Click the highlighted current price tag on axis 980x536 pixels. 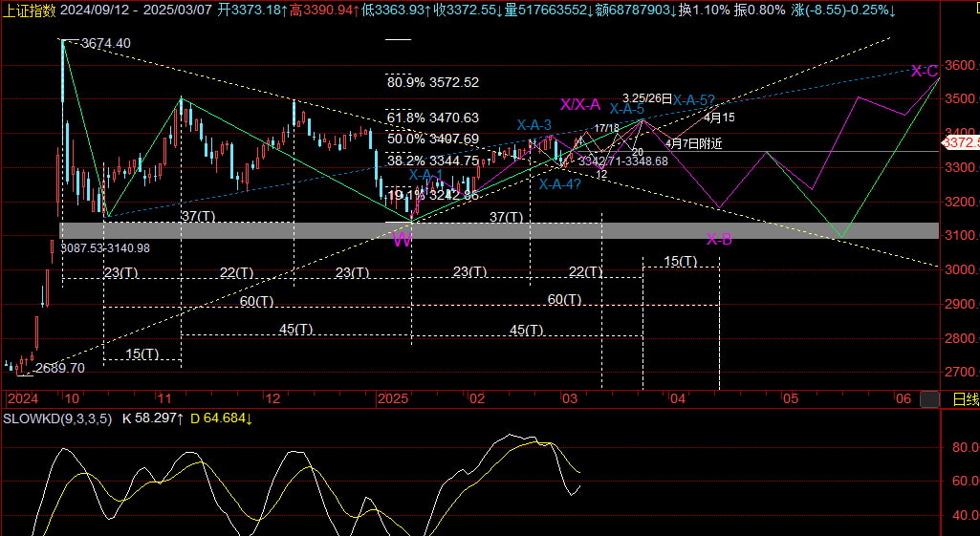tap(961, 142)
